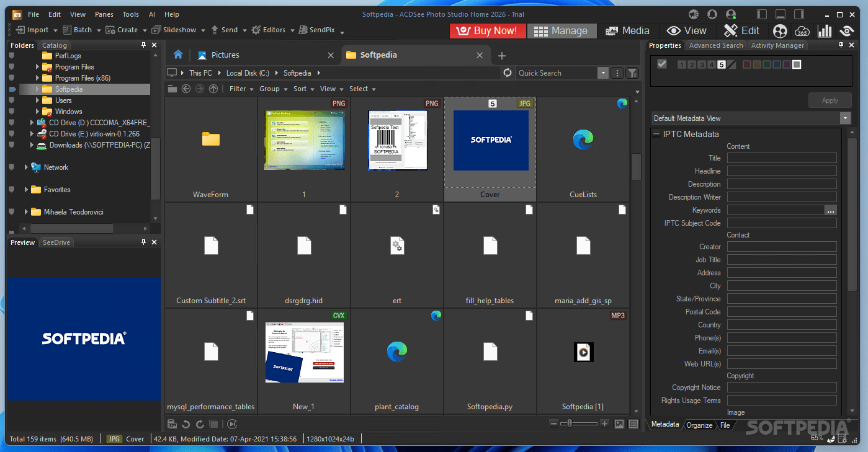Open SendPix sharing
Screen dimensions: 868x452
pyautogui.click(x=321, y=29)
